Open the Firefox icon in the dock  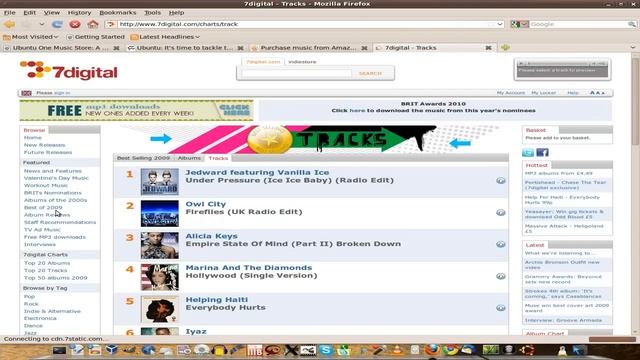432,350
